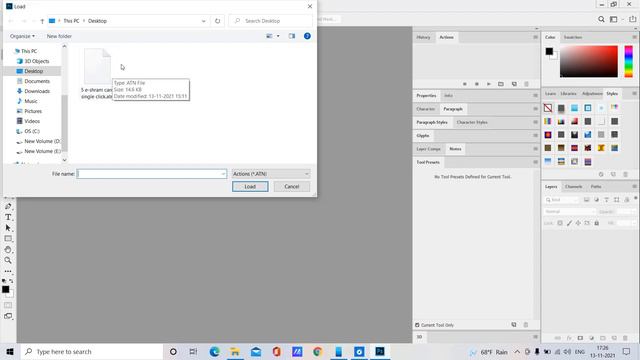Select the Path Selection arrow tool
The height and width of the screenshot is (360, 640).
8,228
